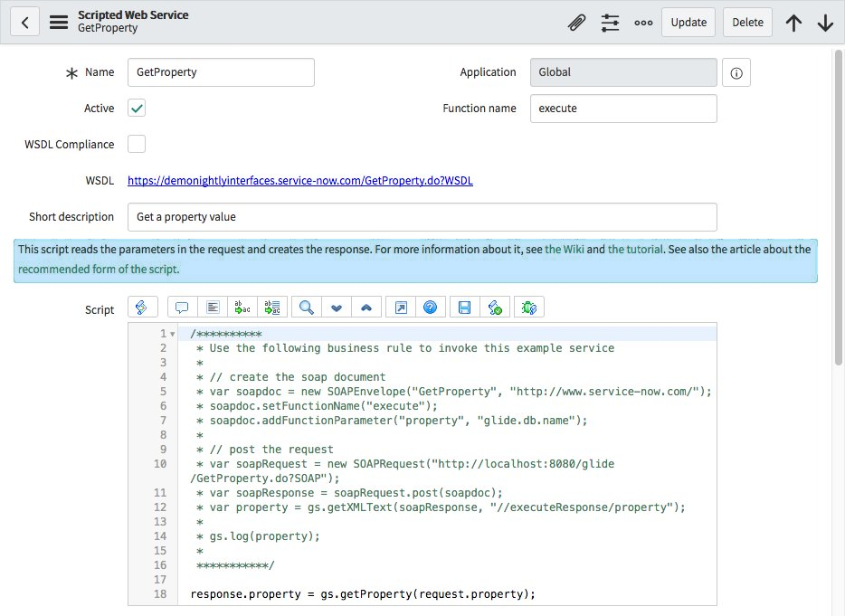Toggle syntax editor script icon

point(142,308)
